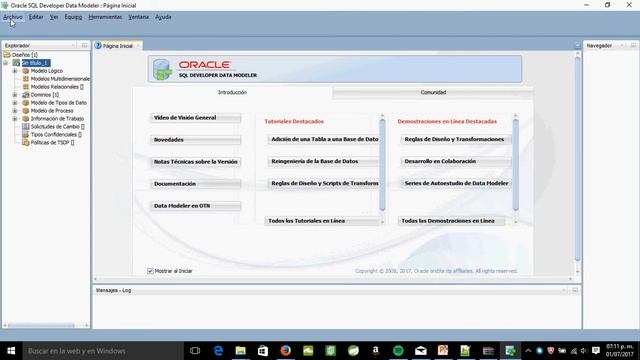Click the Modelo de Proceso icon
Screen dimensions: 640x360
coord(26,111)
